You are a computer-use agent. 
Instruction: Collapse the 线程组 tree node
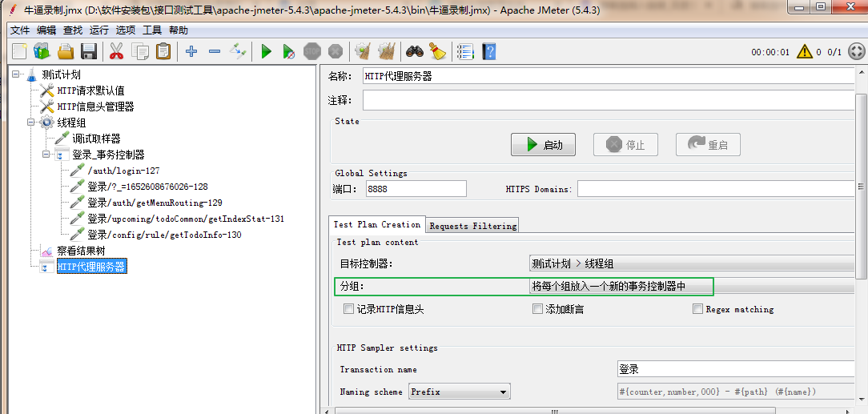31,123
